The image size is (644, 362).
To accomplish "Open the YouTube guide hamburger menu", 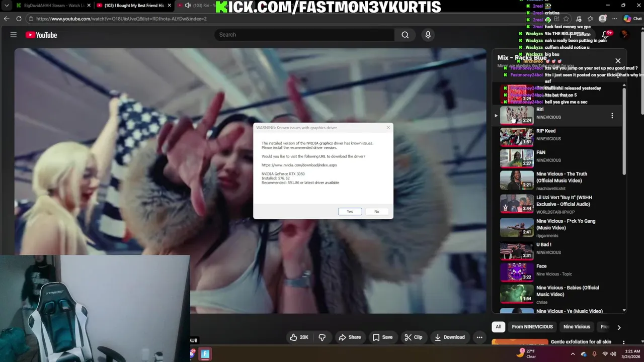I will [14, 35].
